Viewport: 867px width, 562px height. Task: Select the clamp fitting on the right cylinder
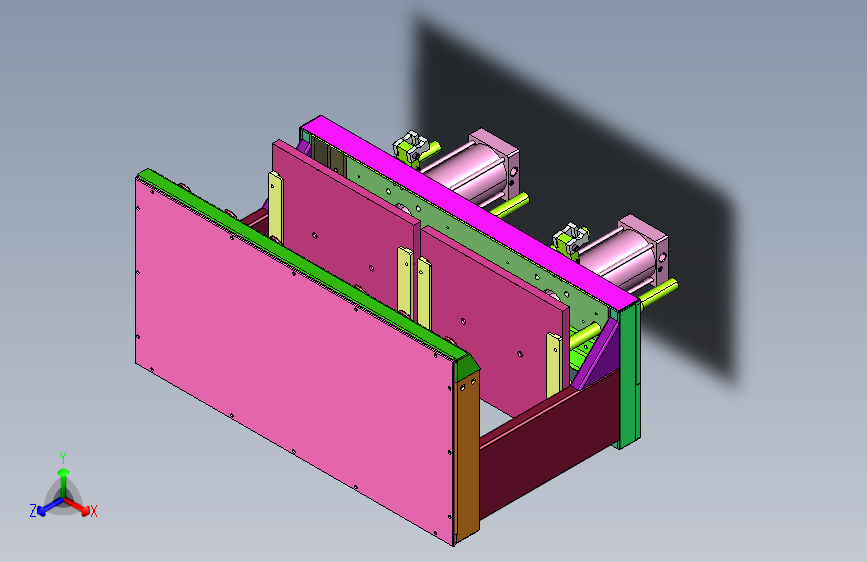[571, 240]
